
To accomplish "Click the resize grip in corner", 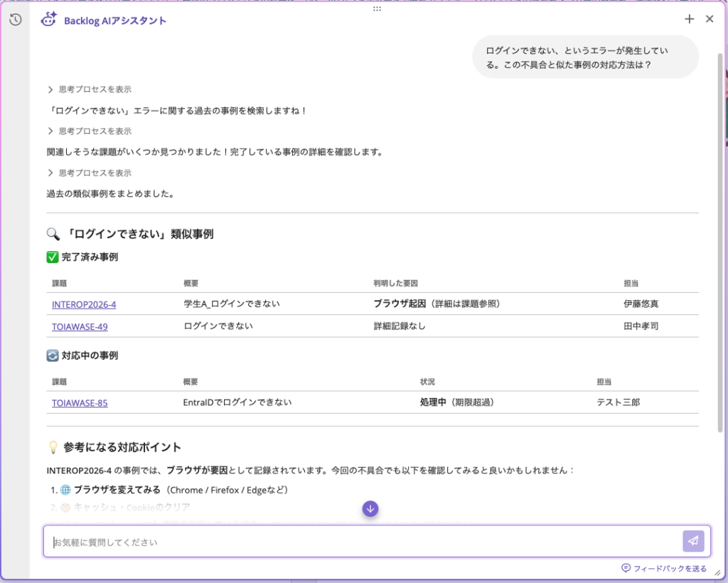I will pyautogui.click(x=717, y=573).
